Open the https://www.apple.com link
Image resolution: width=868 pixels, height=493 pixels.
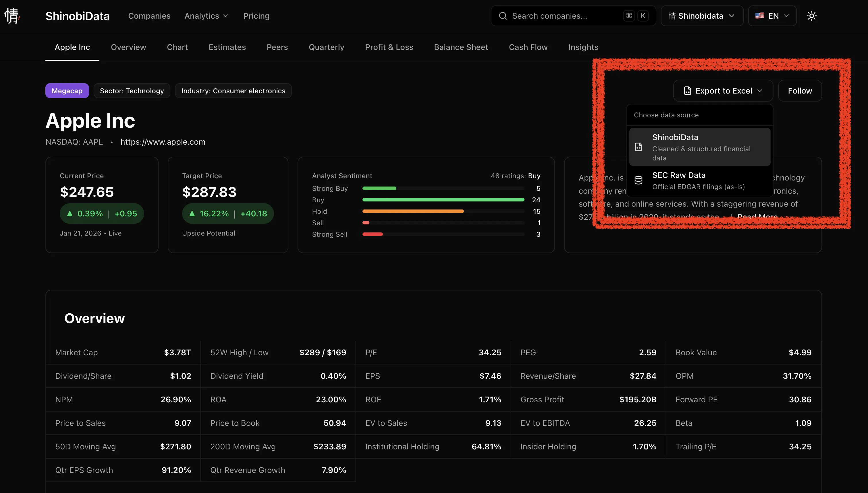(163, 142)
